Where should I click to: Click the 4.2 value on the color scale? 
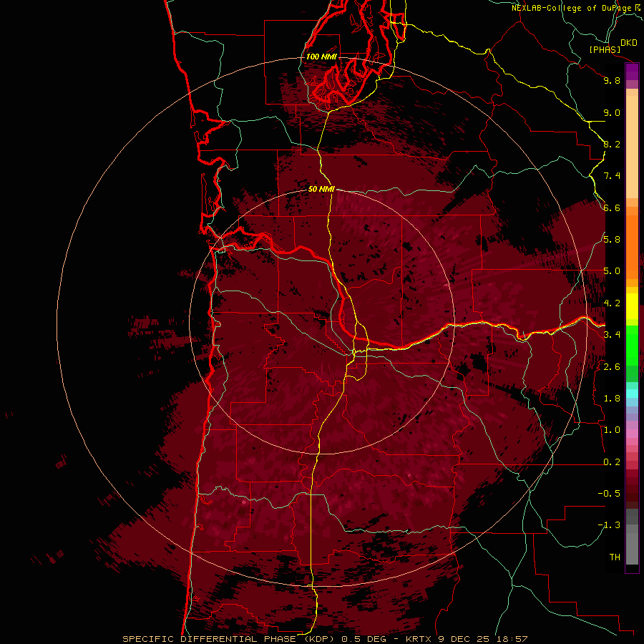pyautogui.click(x=612, y=303)
